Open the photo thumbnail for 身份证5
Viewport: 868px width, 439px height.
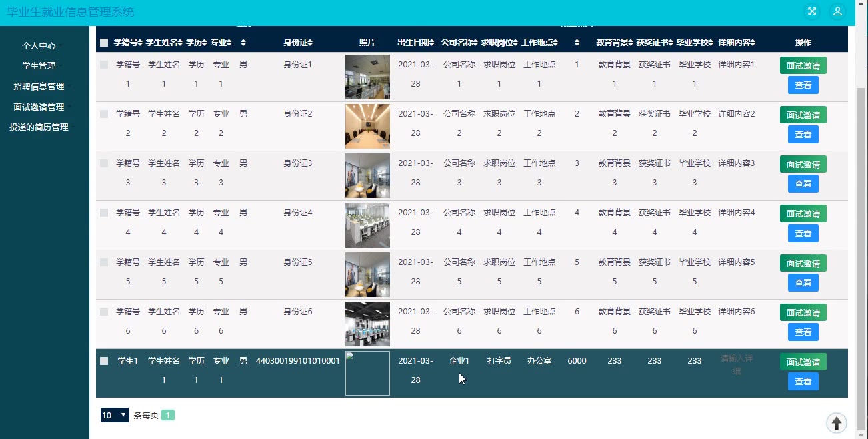pos(367,275)
